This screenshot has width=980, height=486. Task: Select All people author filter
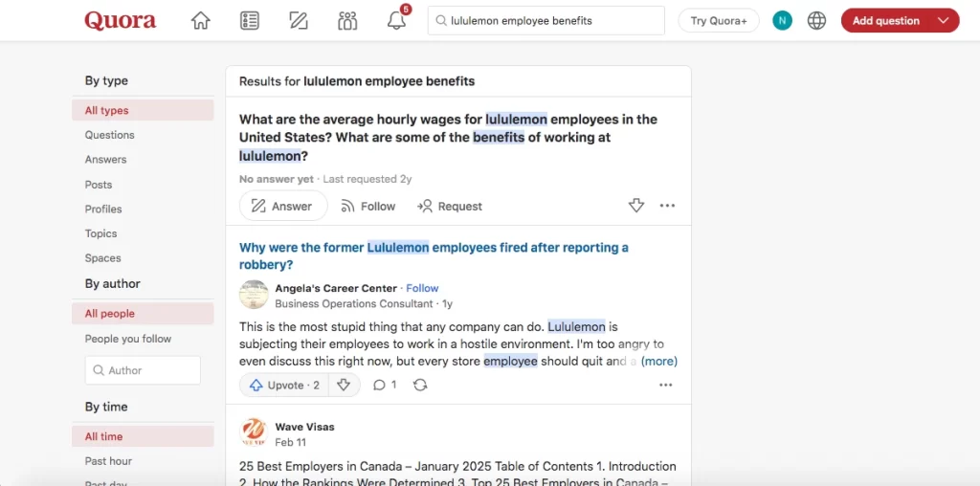click(x=143, y=314)
